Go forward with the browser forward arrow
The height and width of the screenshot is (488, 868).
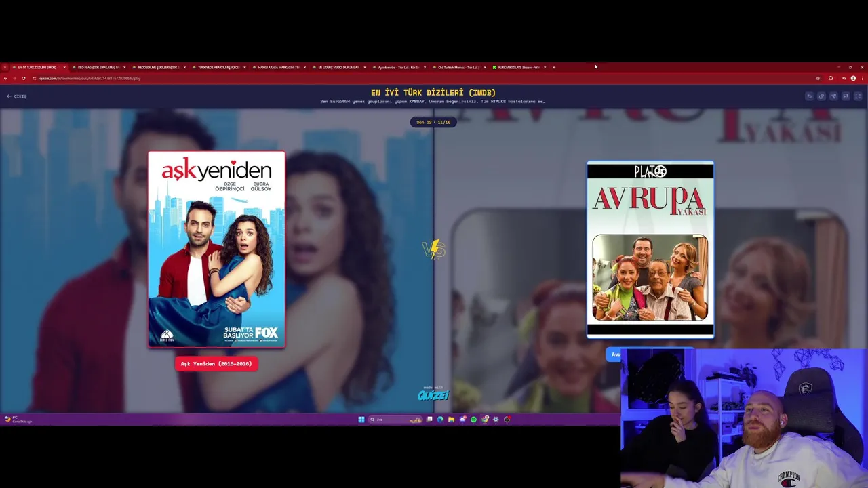point(14,78)
